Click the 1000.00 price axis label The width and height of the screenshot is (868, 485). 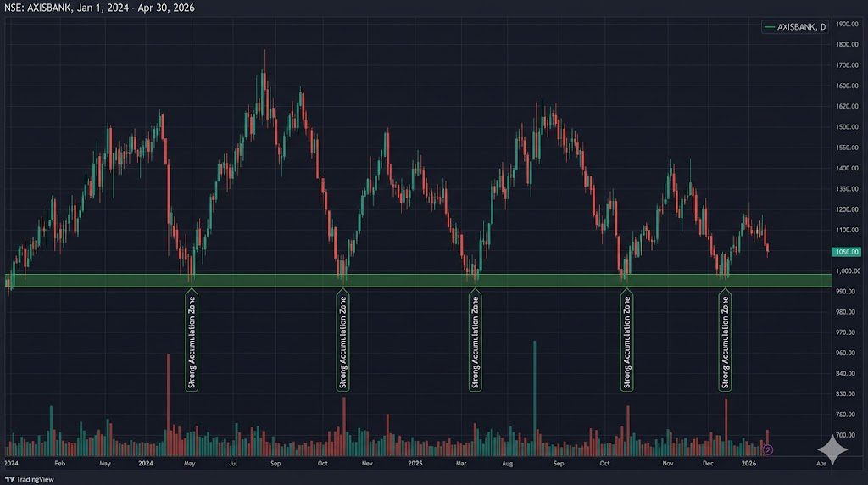(848, 271)
